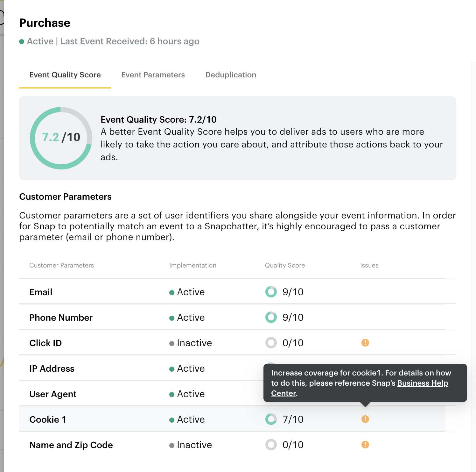Switch to the Event Parameters tab

tap(153, 75)
